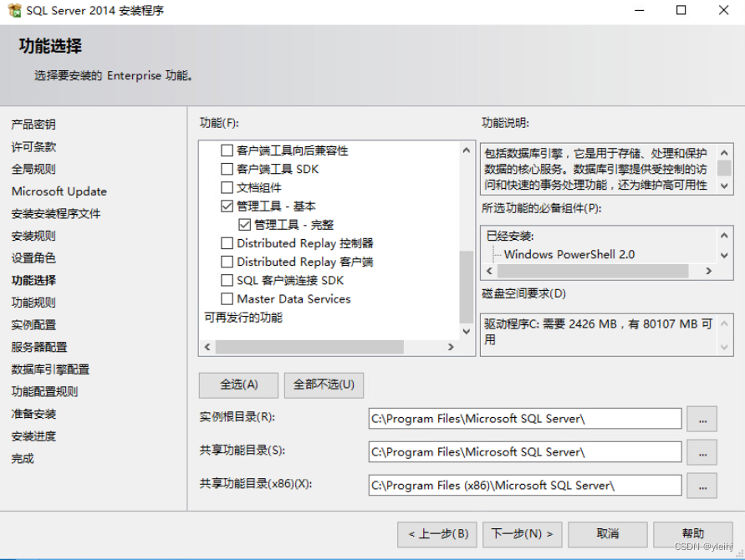Viewport: 745px width, 560px height.
Task: Select the 实例配置 step in sidebar
Action: tap(34, 324)
